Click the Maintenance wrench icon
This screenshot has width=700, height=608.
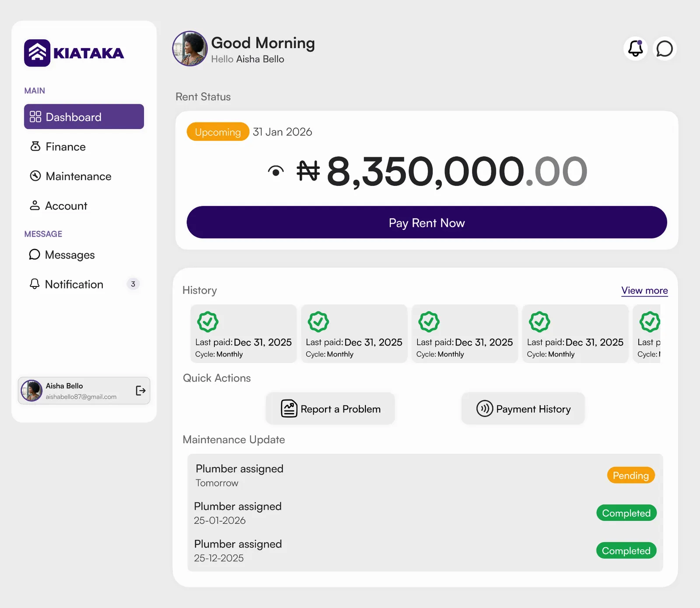click(x=35, y=176)
